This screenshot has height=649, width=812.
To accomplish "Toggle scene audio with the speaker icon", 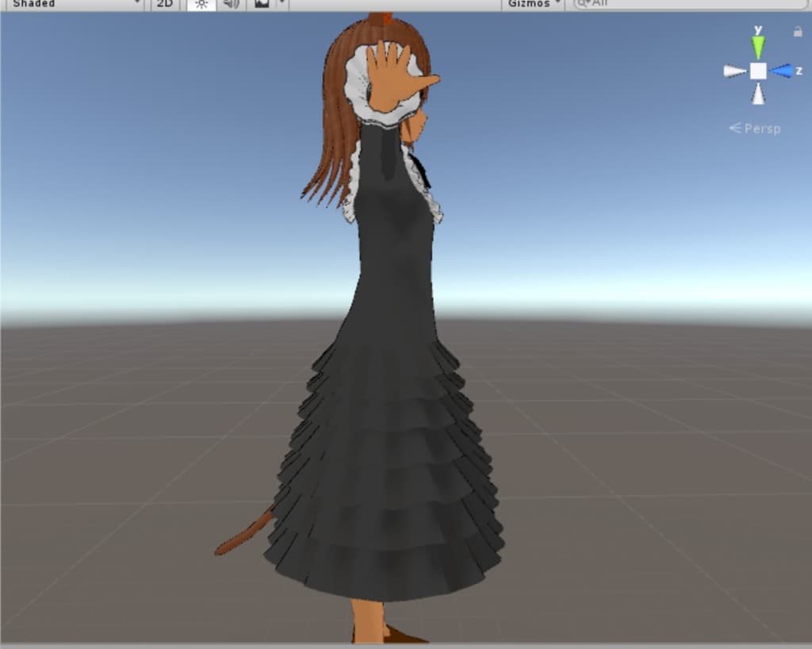I will click(x=231, y=4).
